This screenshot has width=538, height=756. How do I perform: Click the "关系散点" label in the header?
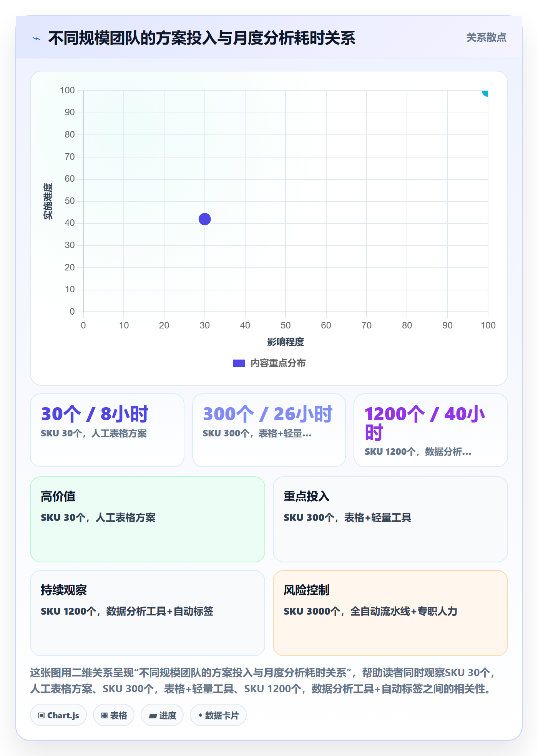click(x=486, y=37)
